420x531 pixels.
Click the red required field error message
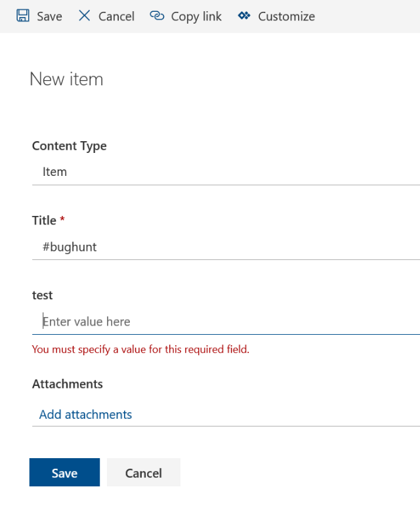tap(140, 349)
